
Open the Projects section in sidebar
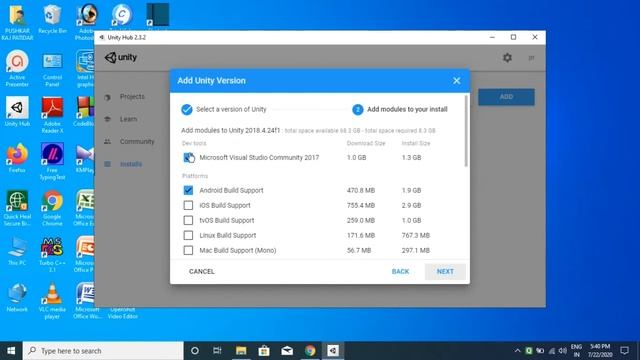coord(132,97)
